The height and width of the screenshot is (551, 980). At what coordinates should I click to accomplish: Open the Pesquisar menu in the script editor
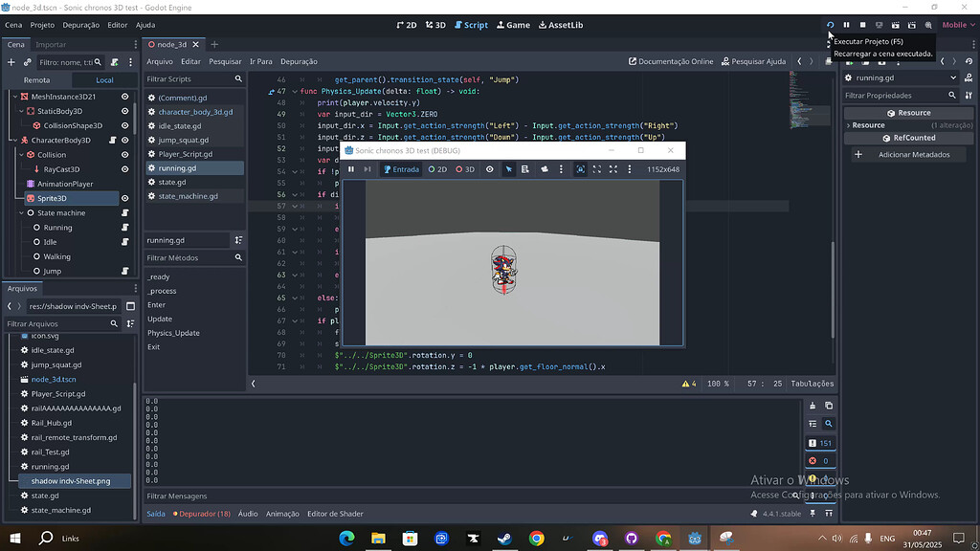tap(225, 61)
